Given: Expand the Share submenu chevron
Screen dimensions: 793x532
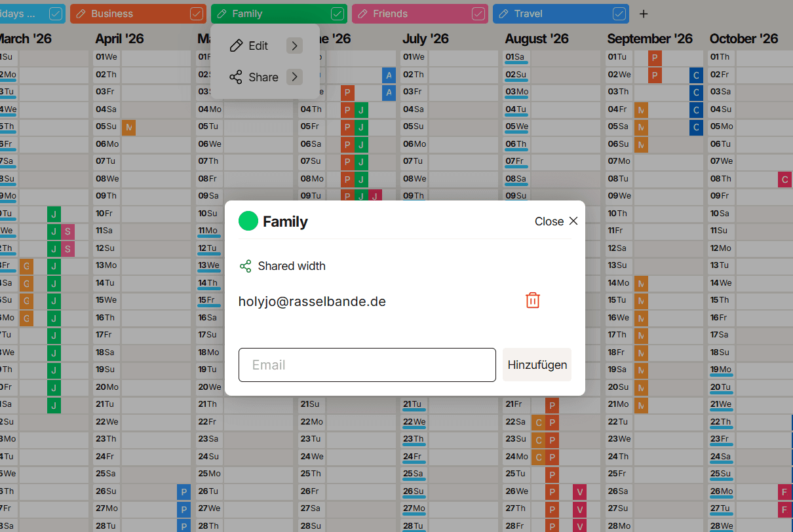Looking at the screenshot, I should click(x=294, y=77).
